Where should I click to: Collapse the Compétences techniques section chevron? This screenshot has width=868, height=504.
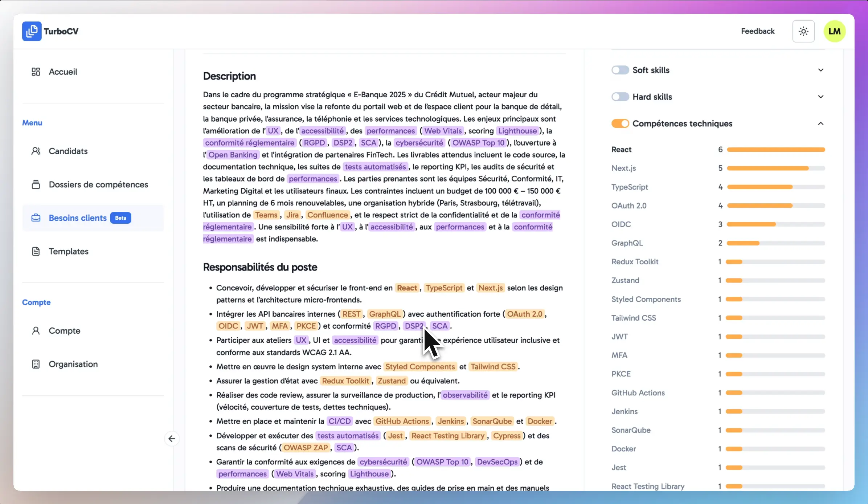(x=820, y=123)
